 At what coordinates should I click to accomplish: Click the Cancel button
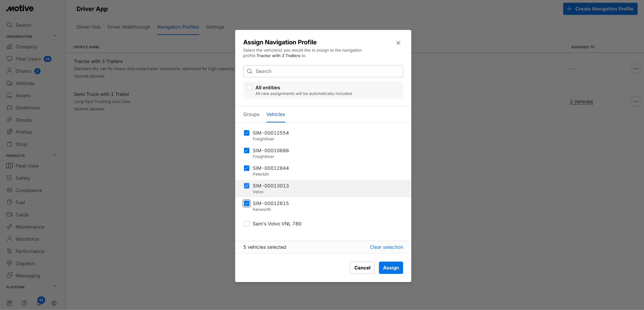pos(362,268)
